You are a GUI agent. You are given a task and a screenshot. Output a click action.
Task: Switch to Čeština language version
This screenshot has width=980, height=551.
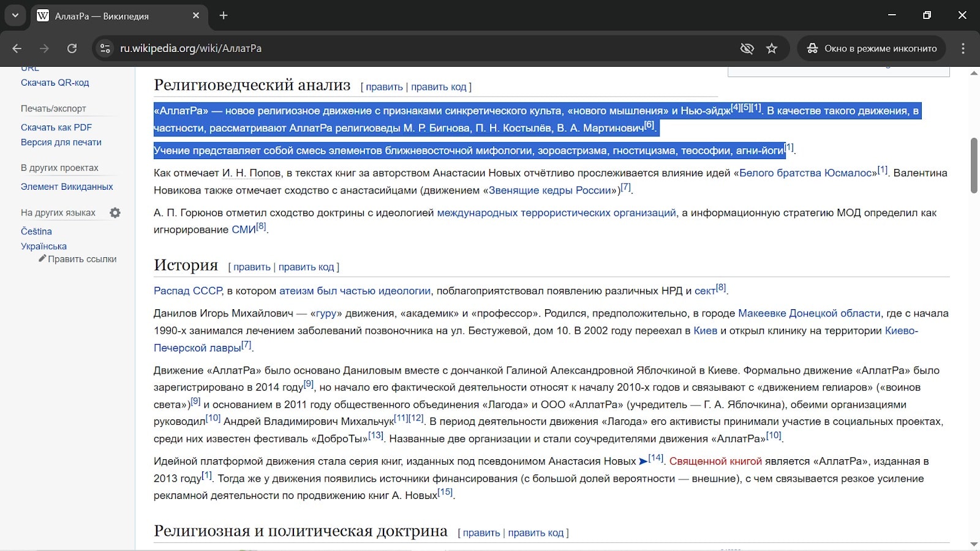[x=36, y=231]
